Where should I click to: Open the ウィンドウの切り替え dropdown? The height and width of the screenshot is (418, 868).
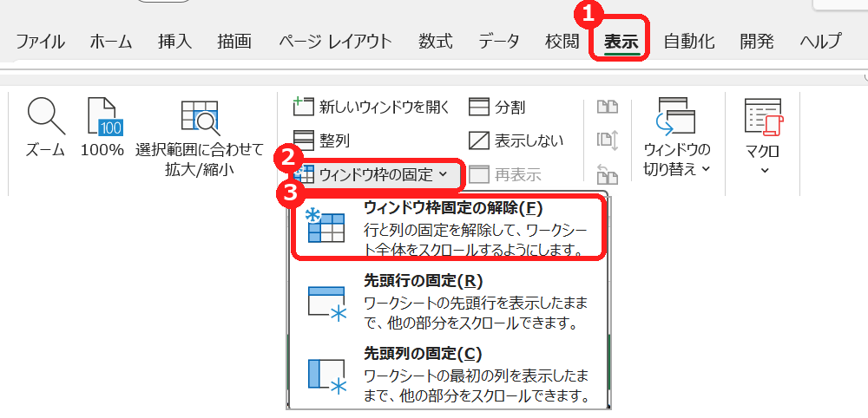coord(676,136)
